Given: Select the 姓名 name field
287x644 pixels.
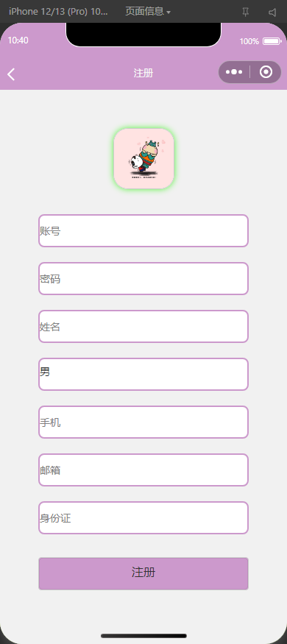Looking at the screenshot, I should point(143,326).
